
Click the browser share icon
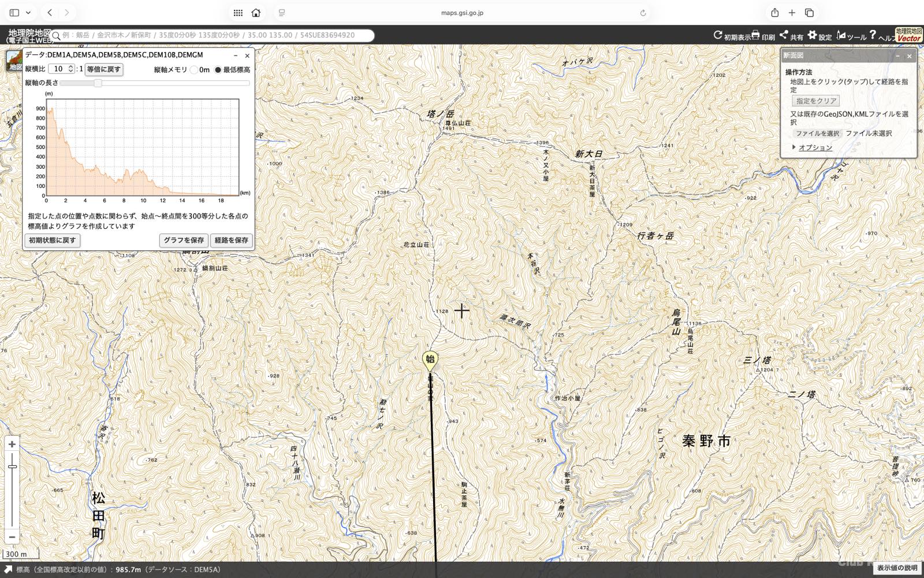(774, 12)
